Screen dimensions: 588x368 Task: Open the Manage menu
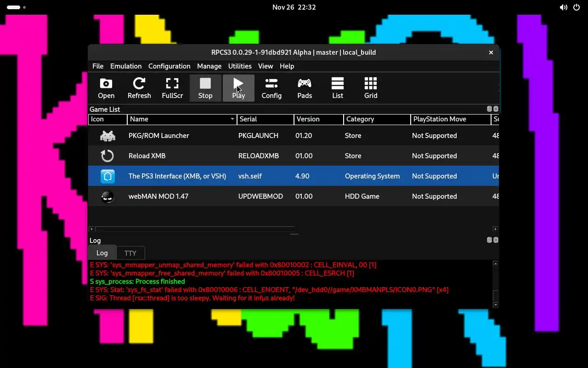209,66
